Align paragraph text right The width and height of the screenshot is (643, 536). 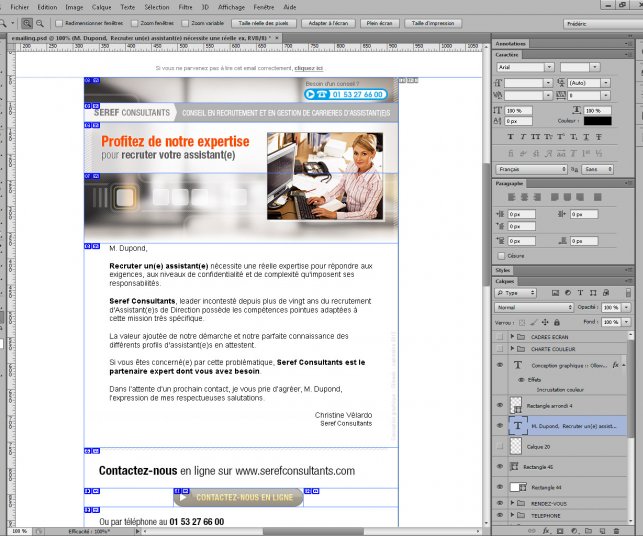[x=537, y=197]
